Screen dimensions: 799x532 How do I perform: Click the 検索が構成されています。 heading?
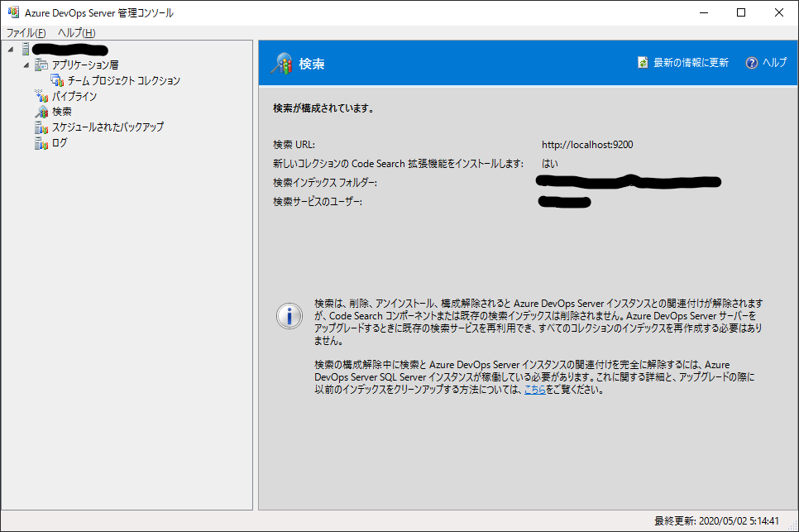click(323, 108)
